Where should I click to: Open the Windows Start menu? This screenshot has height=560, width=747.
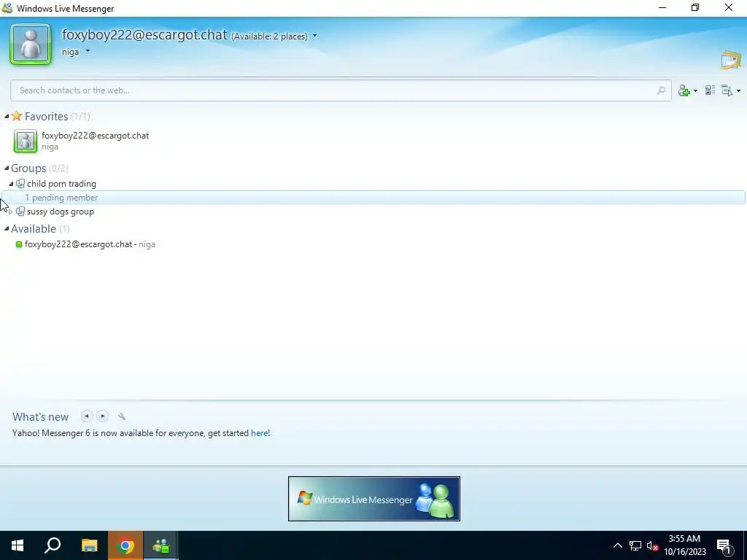point(18,545)
